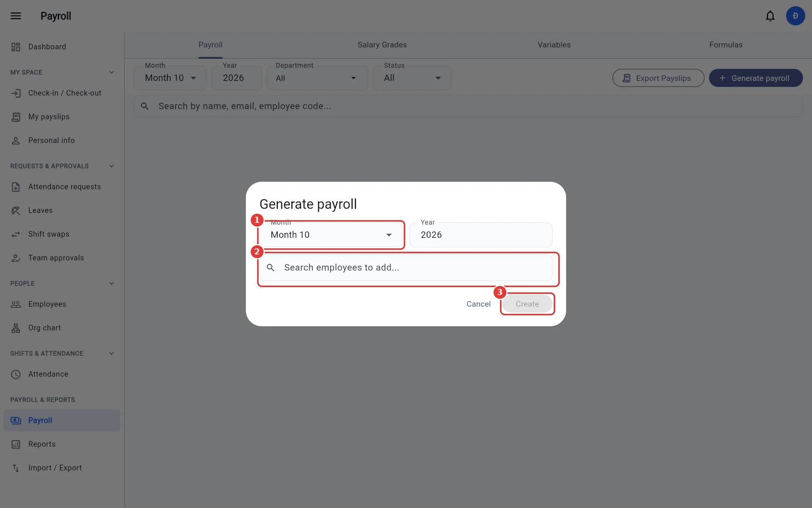The width and height of the screenshot is (812, 508).
Task: Open the Department filter dropdown
Action: coord(317,78)
